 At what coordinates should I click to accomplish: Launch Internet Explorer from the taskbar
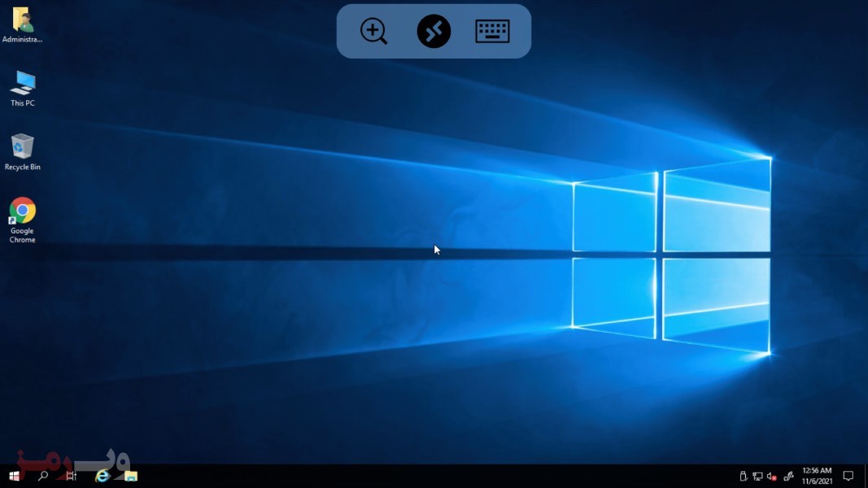pyautogui.click(x=102, y=476)
